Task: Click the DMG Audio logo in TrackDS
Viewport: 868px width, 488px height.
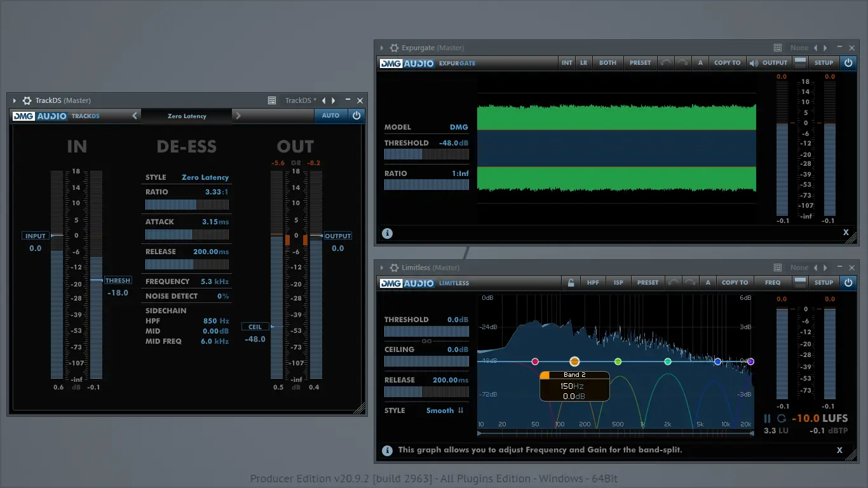Action: [x=39, y=116]
